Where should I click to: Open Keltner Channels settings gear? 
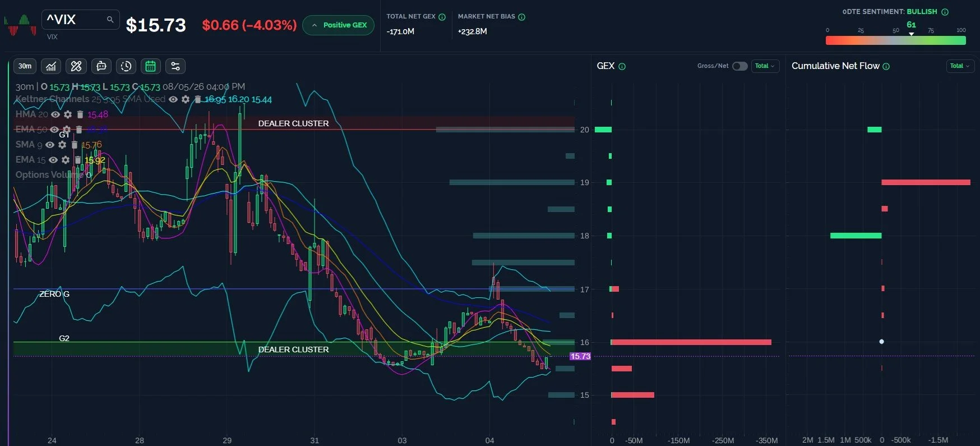tap(186, 99)
